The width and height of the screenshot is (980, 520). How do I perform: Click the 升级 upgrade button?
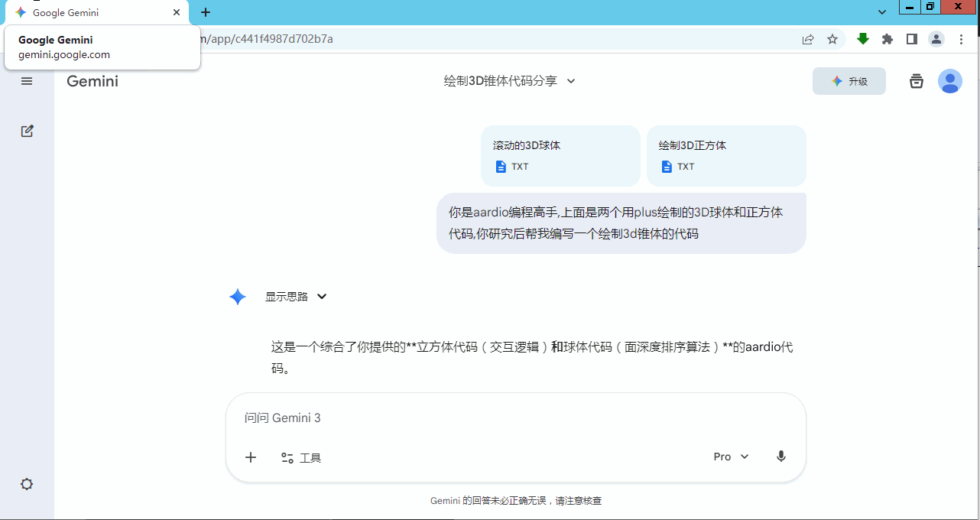[x=849, y=81]
